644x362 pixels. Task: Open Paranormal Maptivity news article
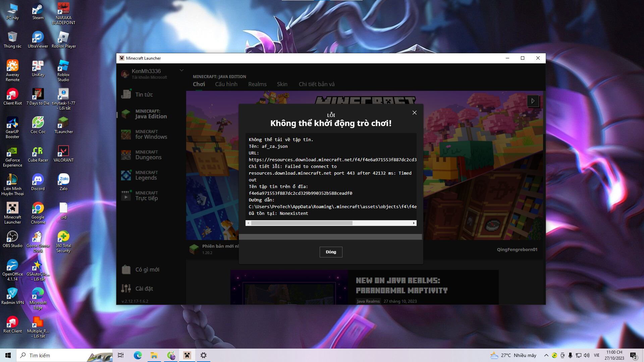tap(401, 285)
